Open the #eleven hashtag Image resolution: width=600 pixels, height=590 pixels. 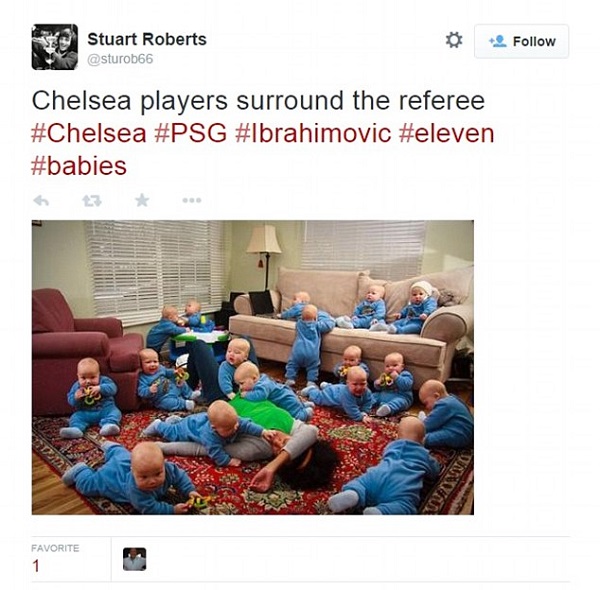coord(447,134)
